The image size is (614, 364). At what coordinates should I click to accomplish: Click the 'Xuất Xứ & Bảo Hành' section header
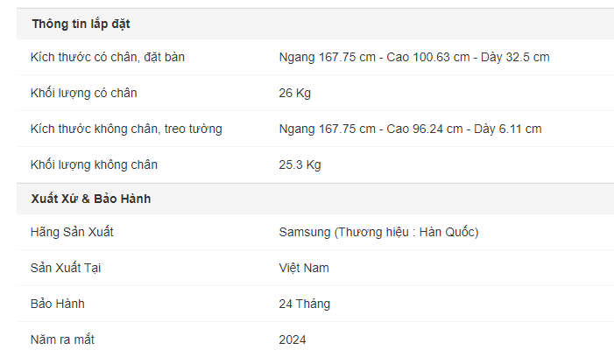tap(91, 199)
